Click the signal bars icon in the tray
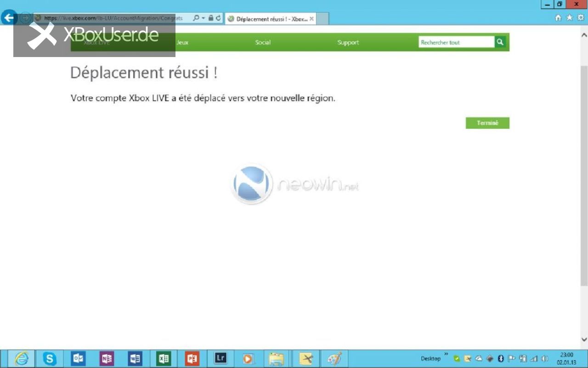Image resolution: width=588 pixels, height=368 pixels. pyautogui.click(x=534, y=359)
